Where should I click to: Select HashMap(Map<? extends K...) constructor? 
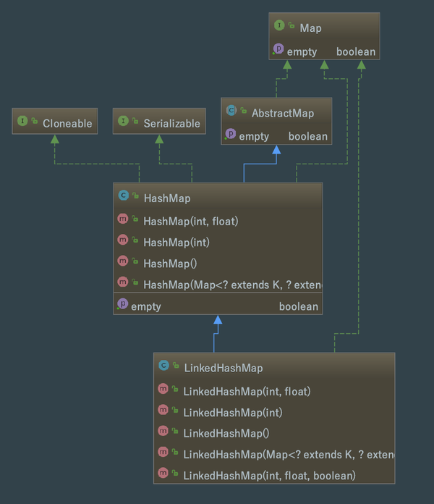pos(232,285)
